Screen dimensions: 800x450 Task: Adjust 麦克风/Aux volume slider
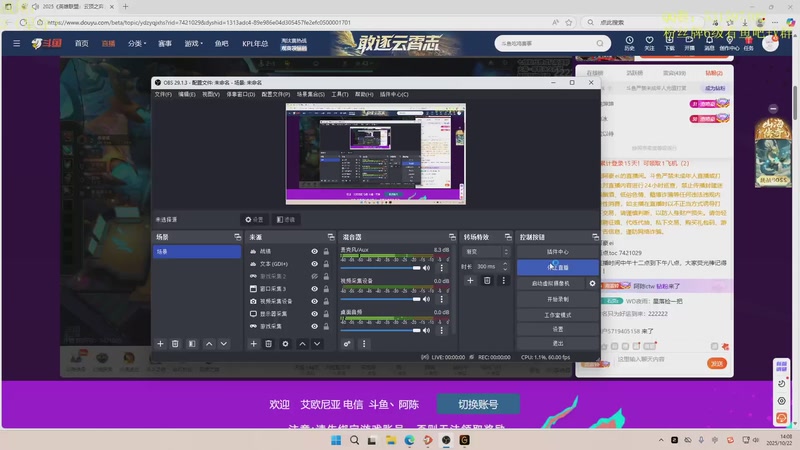point(381,268)
